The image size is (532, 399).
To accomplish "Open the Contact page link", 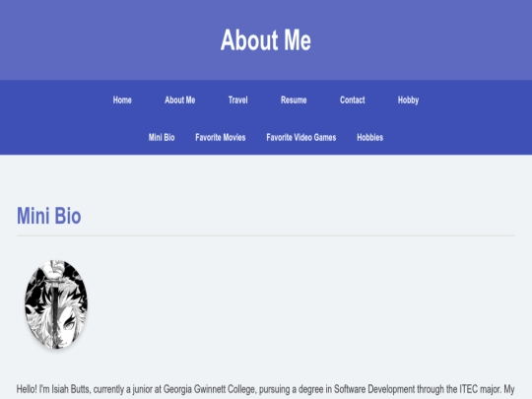I will click(x=352, y=100).
